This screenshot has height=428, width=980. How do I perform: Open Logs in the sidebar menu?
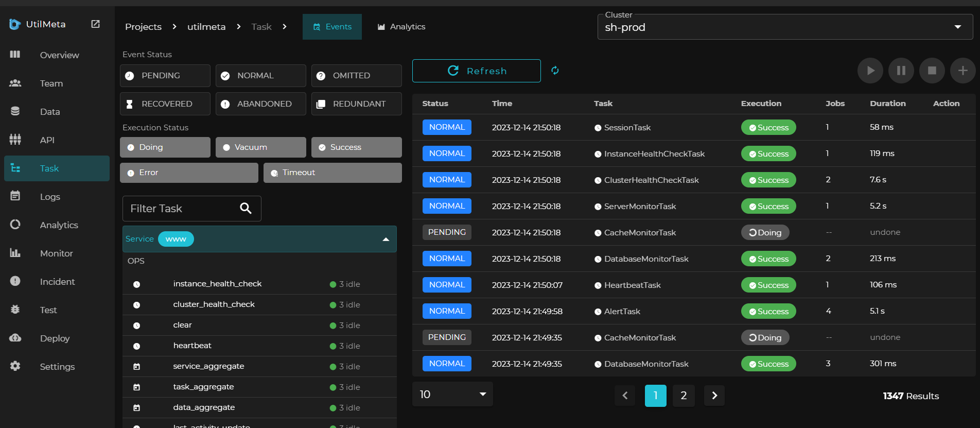(57, 197)
